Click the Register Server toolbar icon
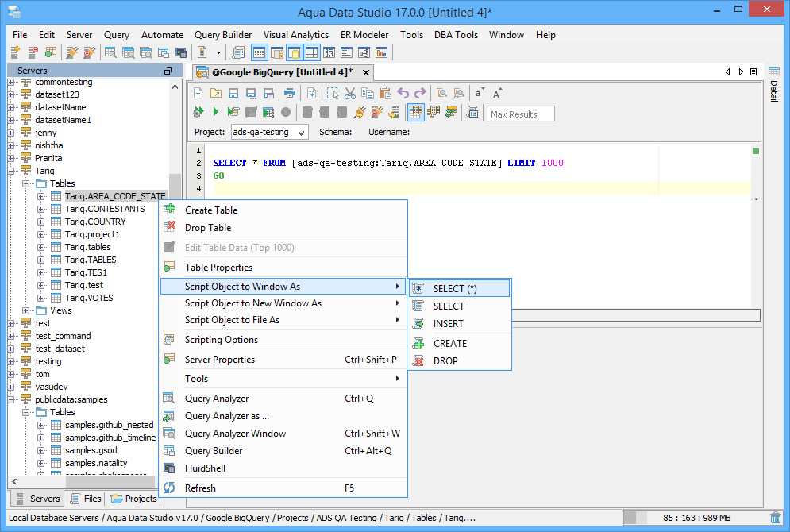Image resolution: width=790 pixels, height=532 pixels. pyautogui.click(x=15, y=52)
